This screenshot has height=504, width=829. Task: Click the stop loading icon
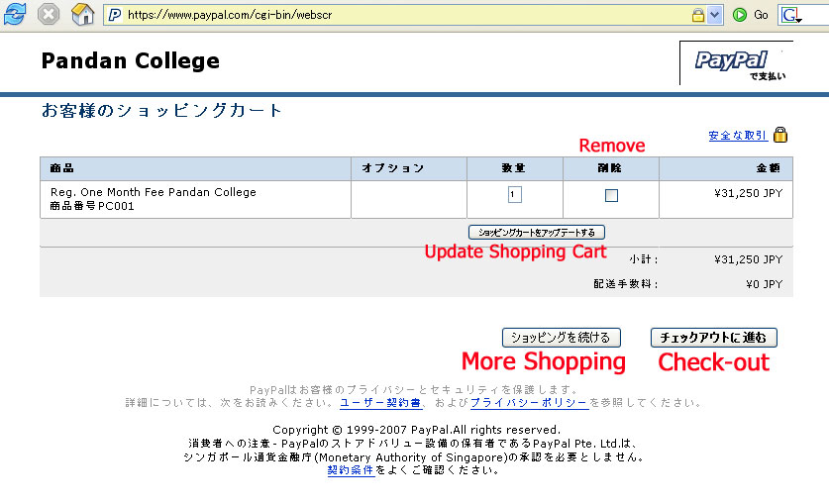click(x=49, y=14)
